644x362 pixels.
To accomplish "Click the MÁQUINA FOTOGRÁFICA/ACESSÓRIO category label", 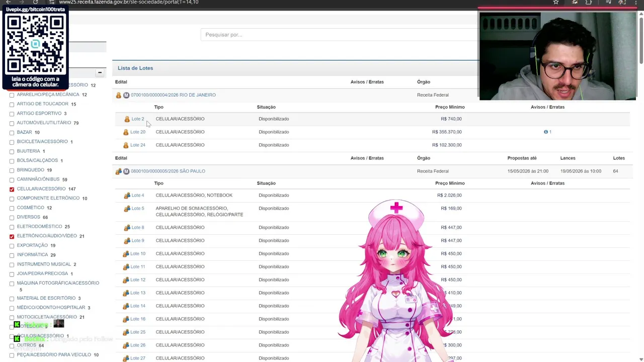I will [58, 284].
